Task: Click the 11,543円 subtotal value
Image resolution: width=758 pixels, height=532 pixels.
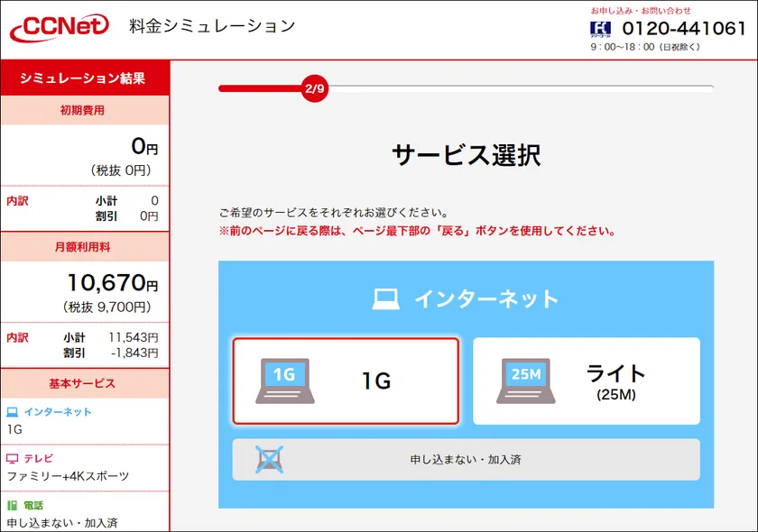Action: (x=134, y=337)
